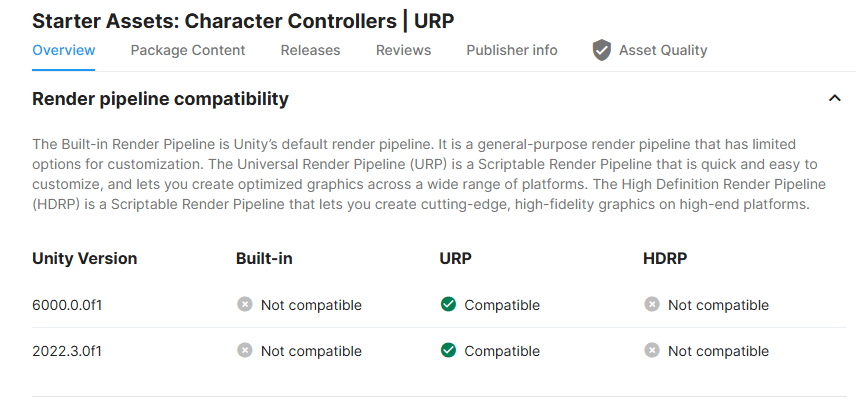Screen dimensions: 856x413
Task: Open the Asset Quality tab label
Action: click(x=663, y=50)
